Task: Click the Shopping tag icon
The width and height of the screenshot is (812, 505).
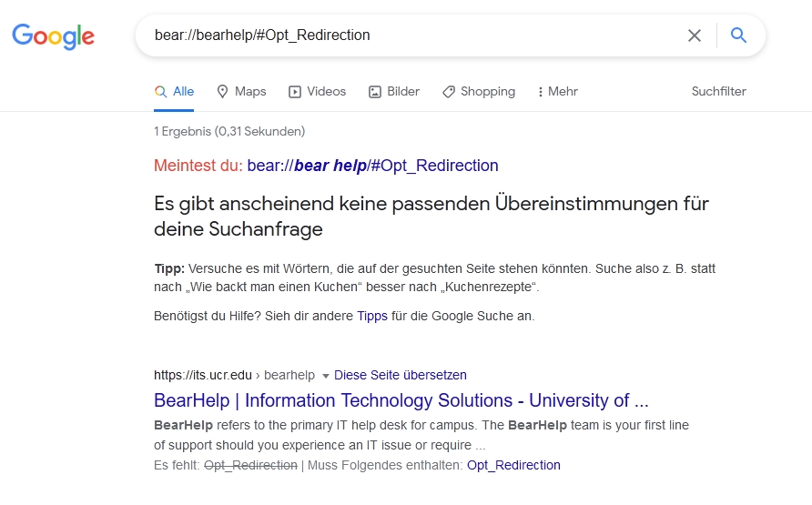Action: [x=449, y=91]
